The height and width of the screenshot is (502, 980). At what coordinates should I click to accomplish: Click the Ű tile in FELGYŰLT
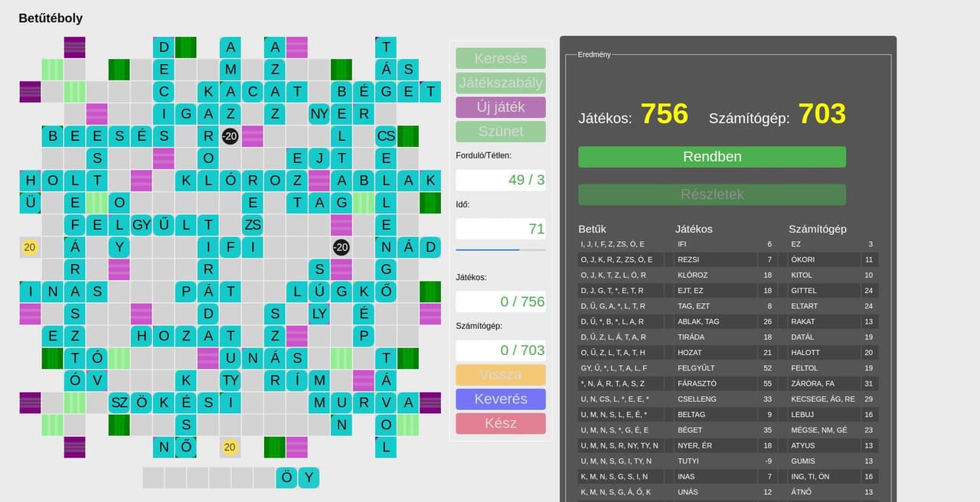[164, 225]
